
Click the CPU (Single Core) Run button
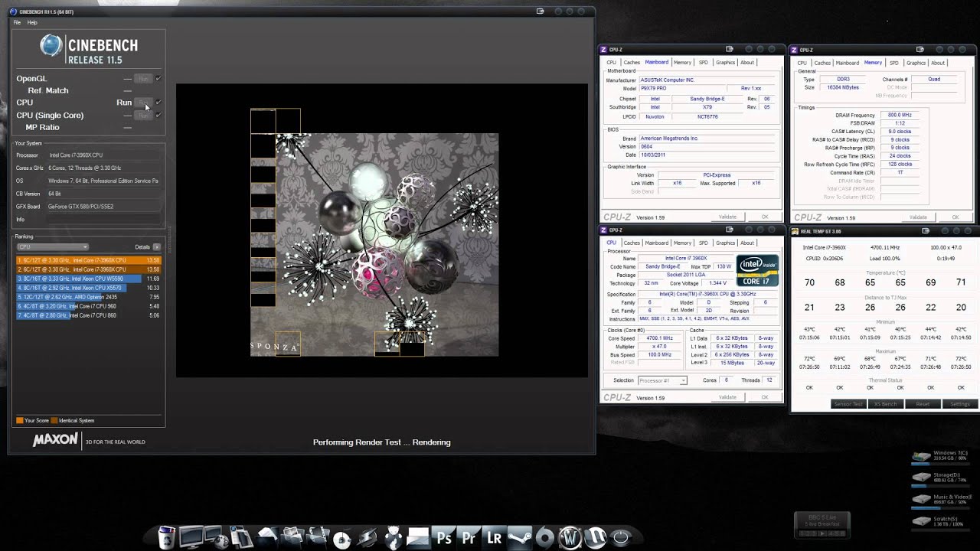click(x=143, y=116)
